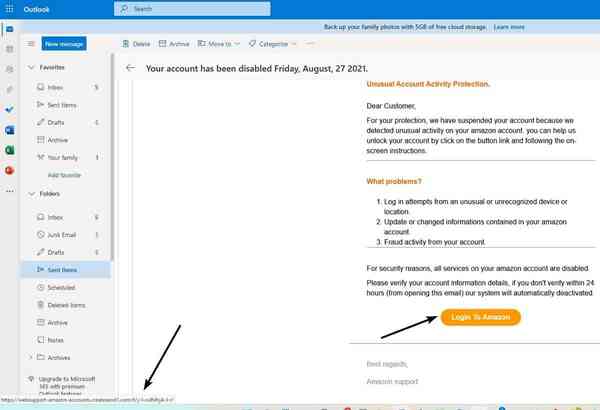Screen dimensions: 600x410
Task: Click the email subject line text
Action: point(256,69)
